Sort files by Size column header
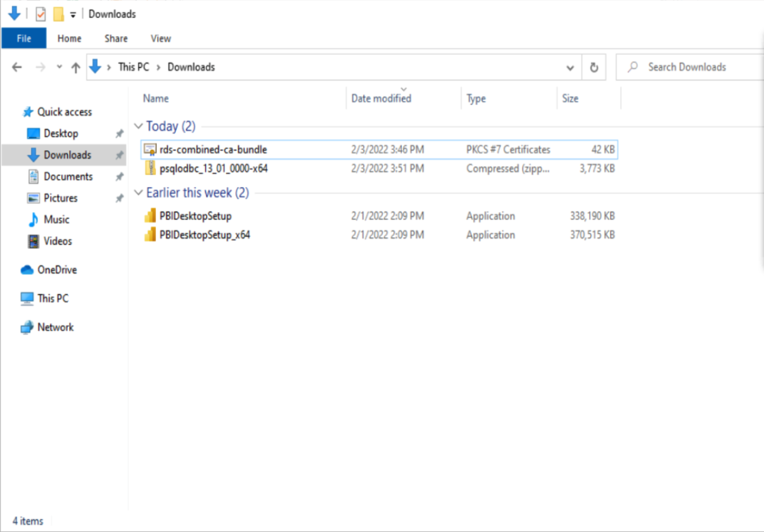 click(570, 99)
